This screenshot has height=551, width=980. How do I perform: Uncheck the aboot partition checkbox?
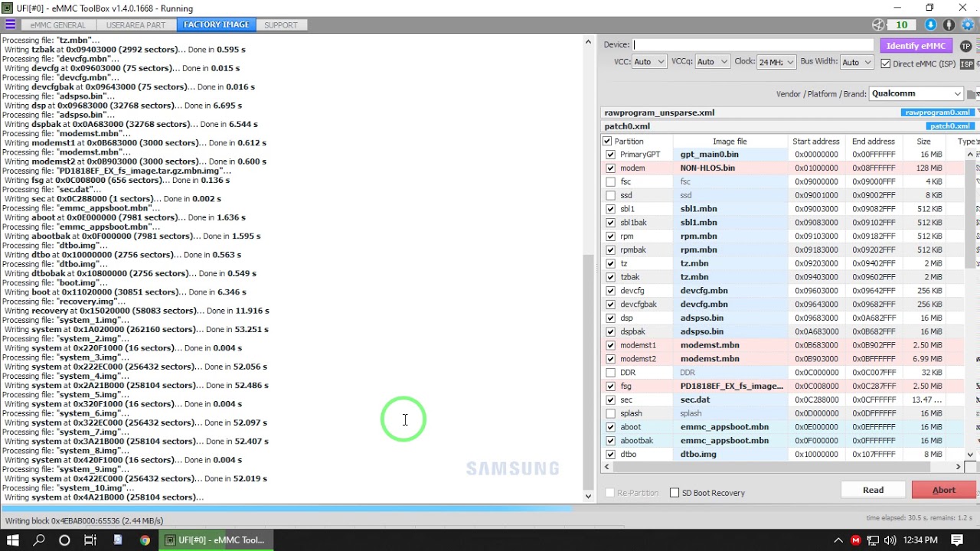click(x=610, y=427)
